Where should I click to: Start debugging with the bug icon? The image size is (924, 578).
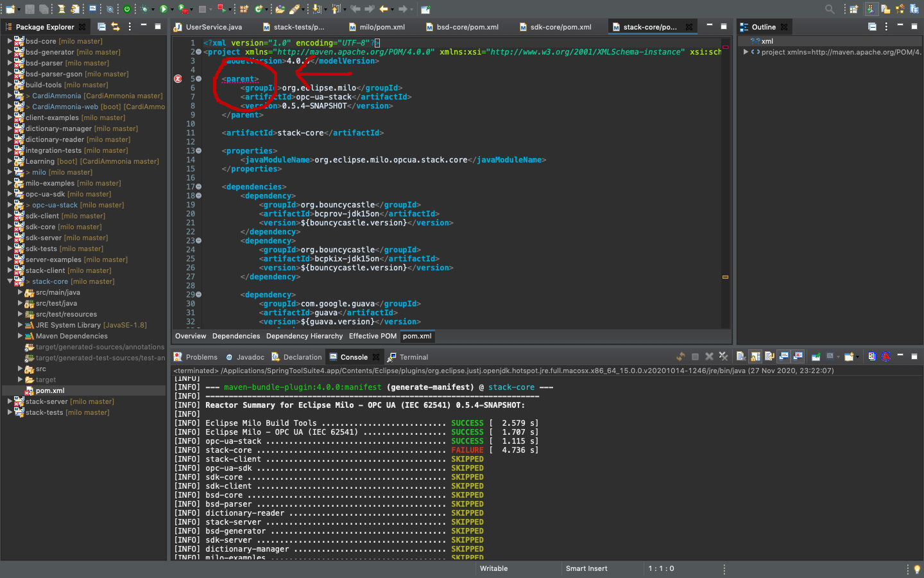click(145, 9)
